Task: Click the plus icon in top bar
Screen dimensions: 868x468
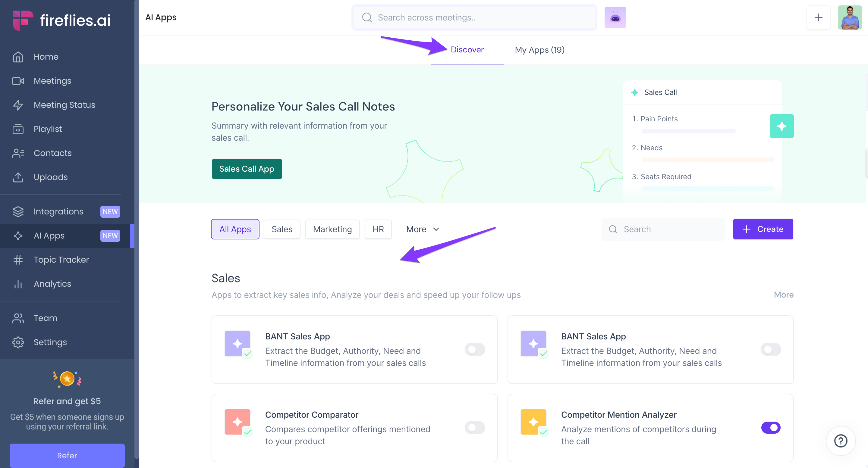Action: pyautogui.click(x=818, y=17)
